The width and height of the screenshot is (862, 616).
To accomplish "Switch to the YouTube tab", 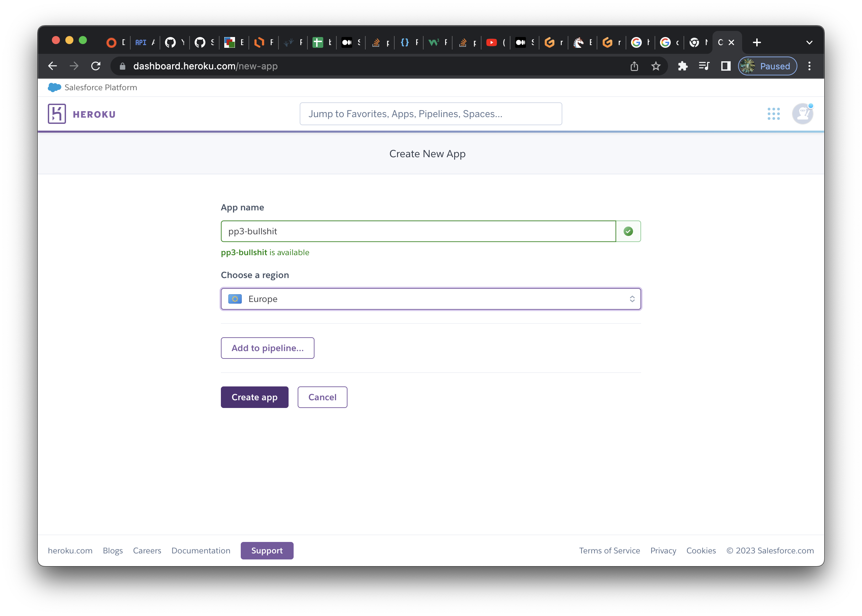I will [492, 42].
